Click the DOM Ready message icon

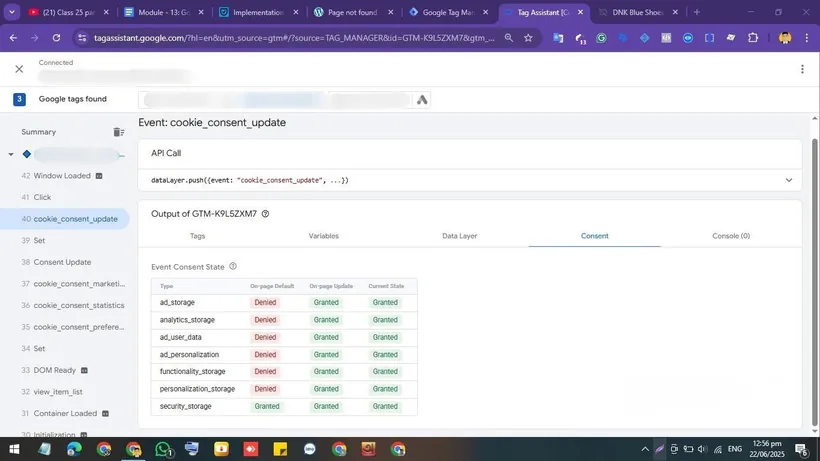(84, 370)
